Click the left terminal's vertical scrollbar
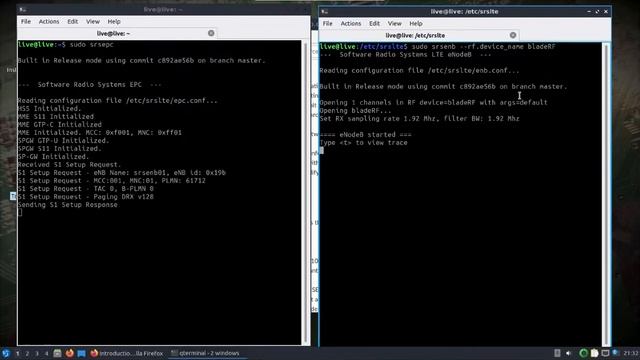 pos(305,192)
